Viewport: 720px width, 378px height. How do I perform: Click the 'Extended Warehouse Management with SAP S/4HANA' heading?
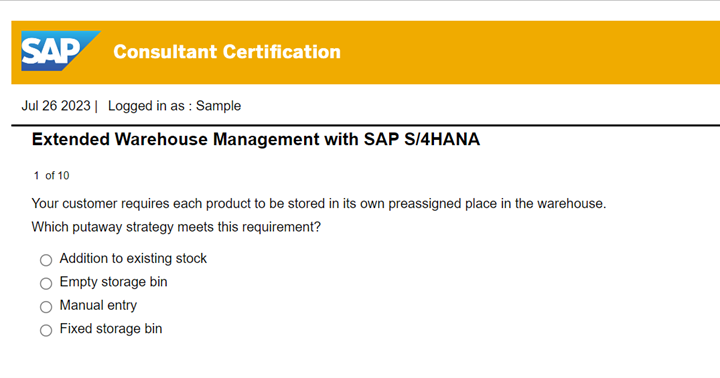(256, 139)
